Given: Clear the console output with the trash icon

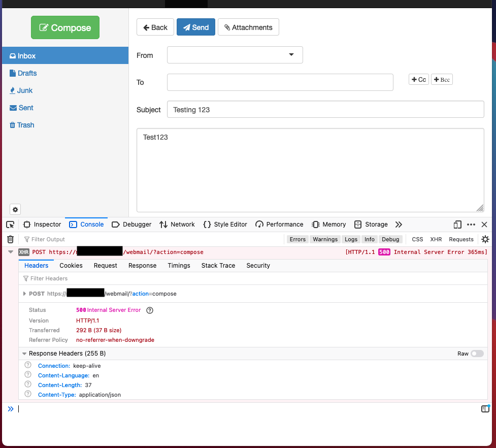Looking at the screenshot, I should click(10, 239).
